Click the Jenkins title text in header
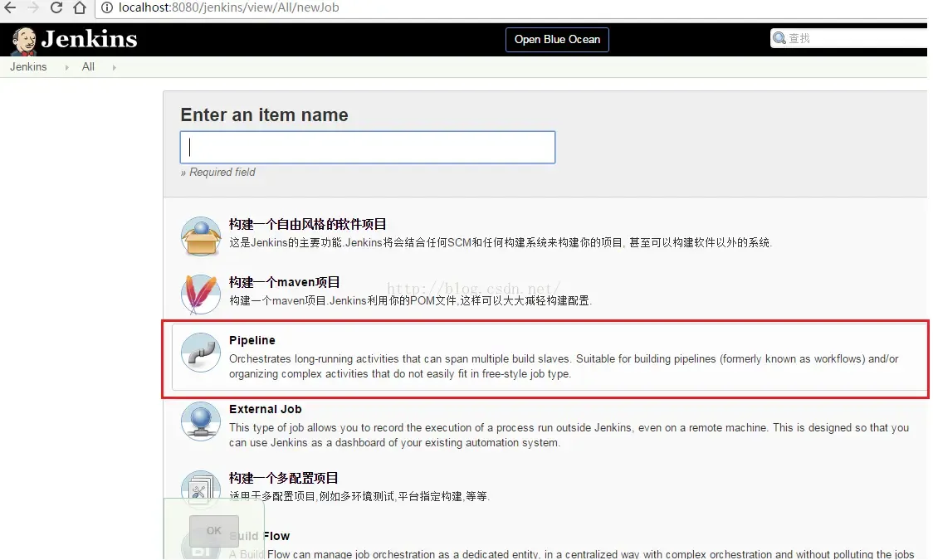Screen dimensions: 933x560 [90, 39]
